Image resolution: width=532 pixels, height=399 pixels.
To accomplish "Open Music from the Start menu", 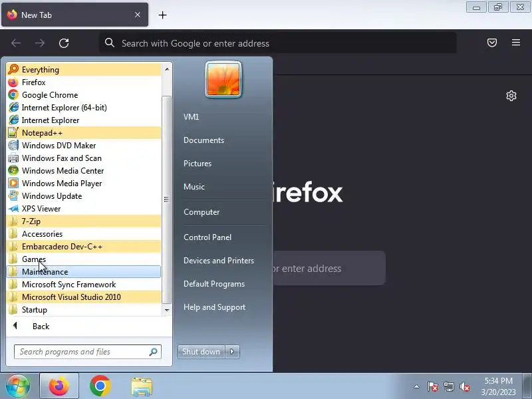I will click(194, 187).
